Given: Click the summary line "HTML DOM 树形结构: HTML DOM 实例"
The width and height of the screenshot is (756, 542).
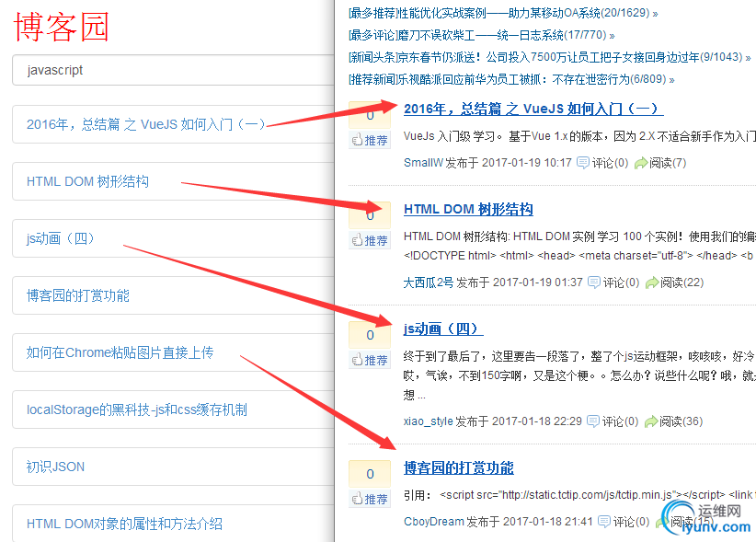Looking at the screenshot, I should (579, 236).
